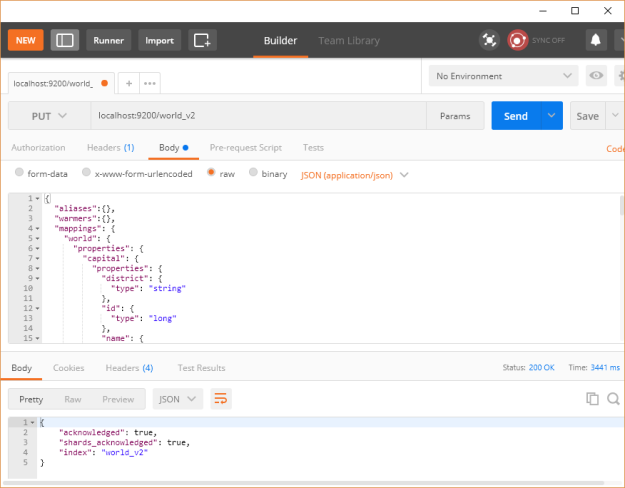Image resolution: width=625 pixels, height=488 pixels.
Task: Switch response view to Raw
Action: pos(73,399)
